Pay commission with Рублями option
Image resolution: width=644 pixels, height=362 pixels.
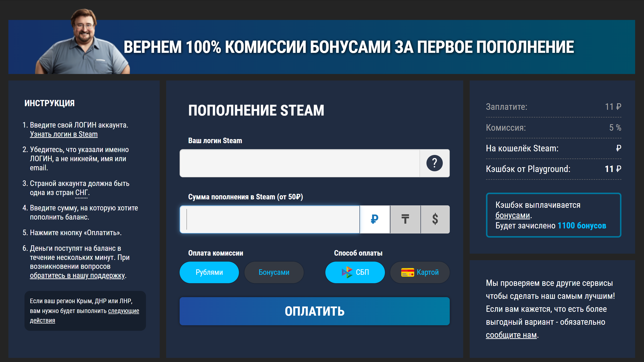point(209,272)
